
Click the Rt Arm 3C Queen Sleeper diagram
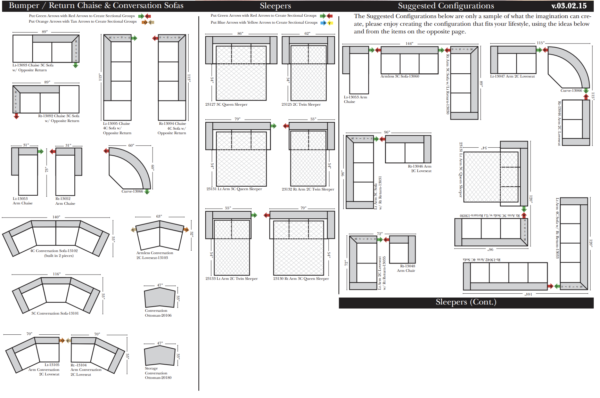[x=302, y=243]
